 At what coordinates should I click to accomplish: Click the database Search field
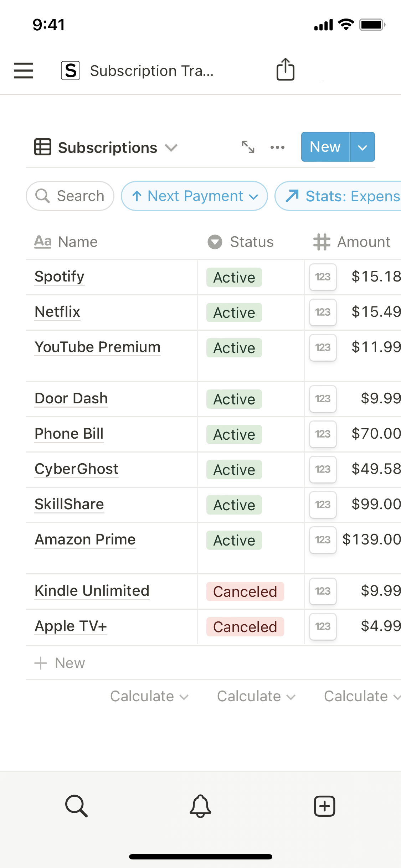[70, 196]
